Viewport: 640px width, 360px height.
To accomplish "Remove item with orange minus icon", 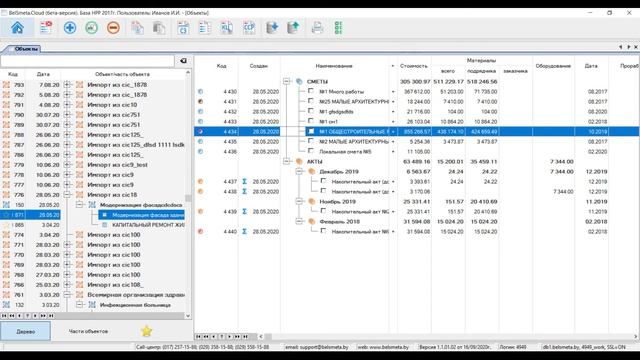I will click(x=113, y=28).
